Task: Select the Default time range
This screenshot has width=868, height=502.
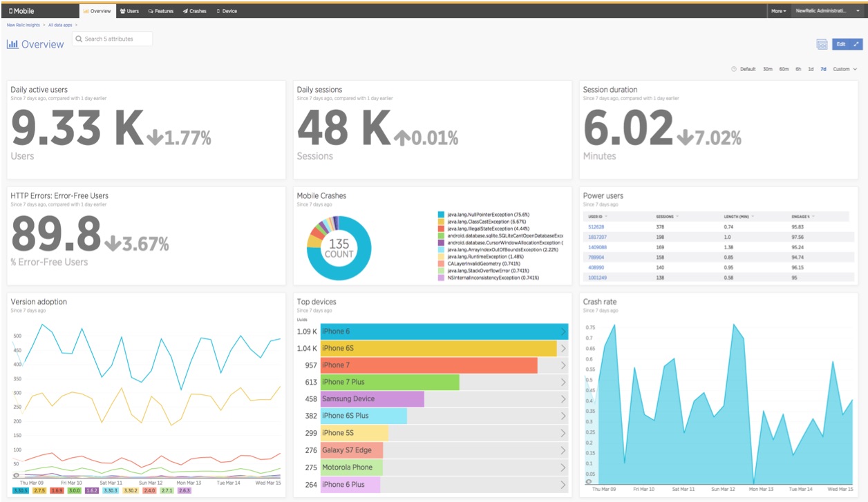Action: coord(748,69)
